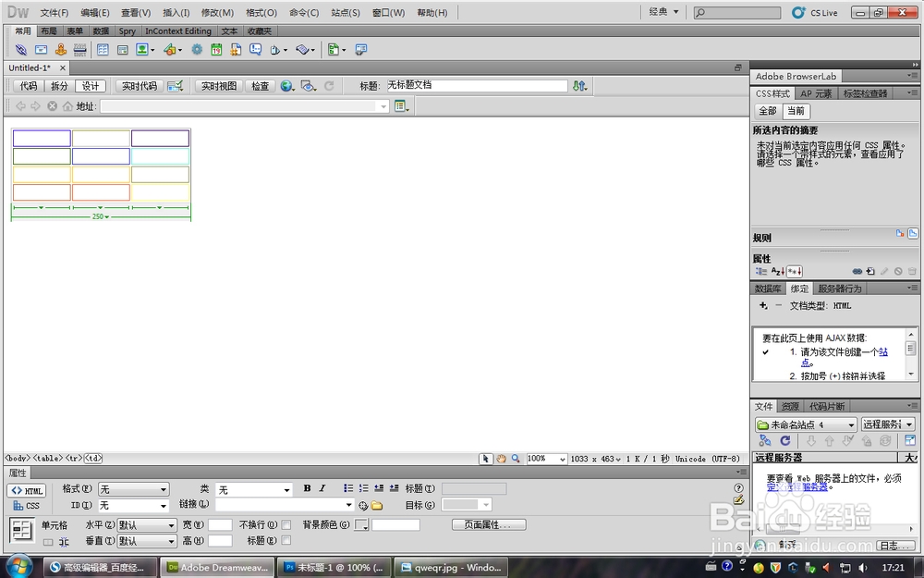Insert a hyperlink using the toolbar icon
The width and height of the screenshot is (924, 578).
coord(21,50)
